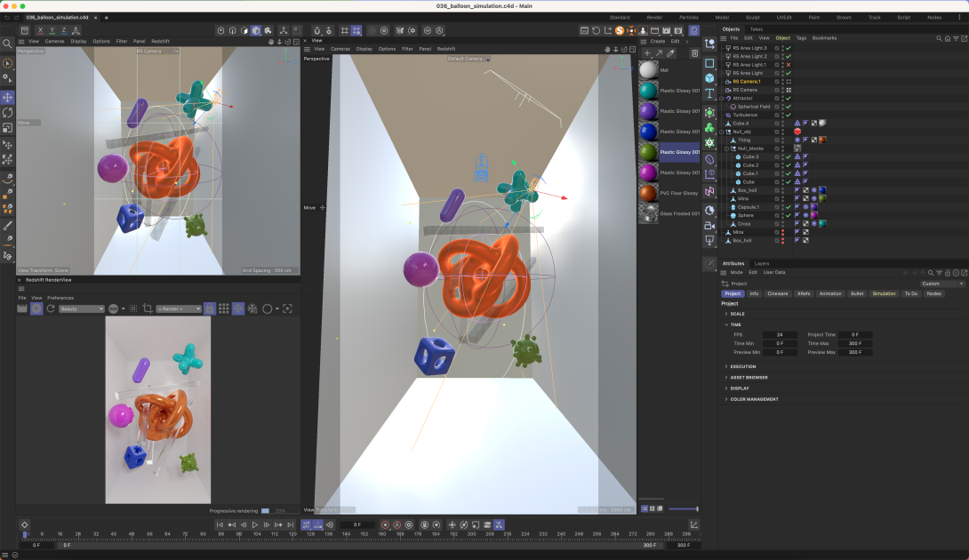Open the Simulation tab in Project attributes

884,293
